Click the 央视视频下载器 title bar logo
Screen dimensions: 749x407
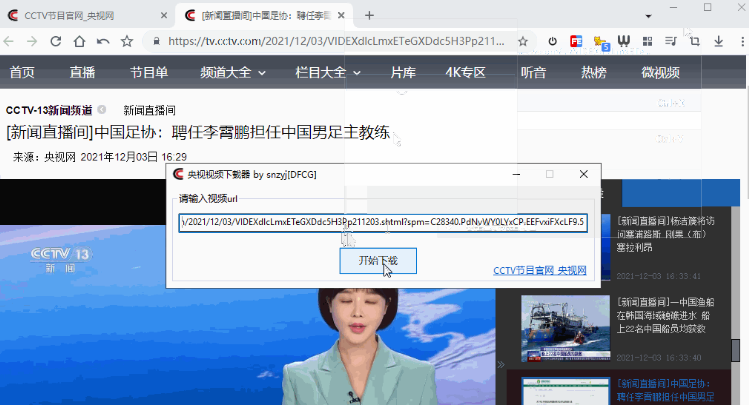pos(179,174)
